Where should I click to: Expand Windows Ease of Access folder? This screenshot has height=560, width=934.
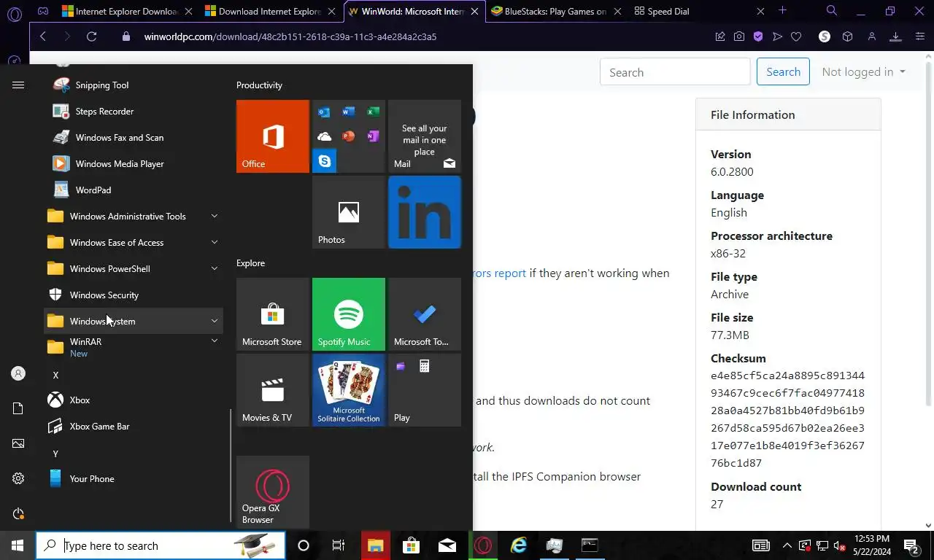(x=134, y=243)
